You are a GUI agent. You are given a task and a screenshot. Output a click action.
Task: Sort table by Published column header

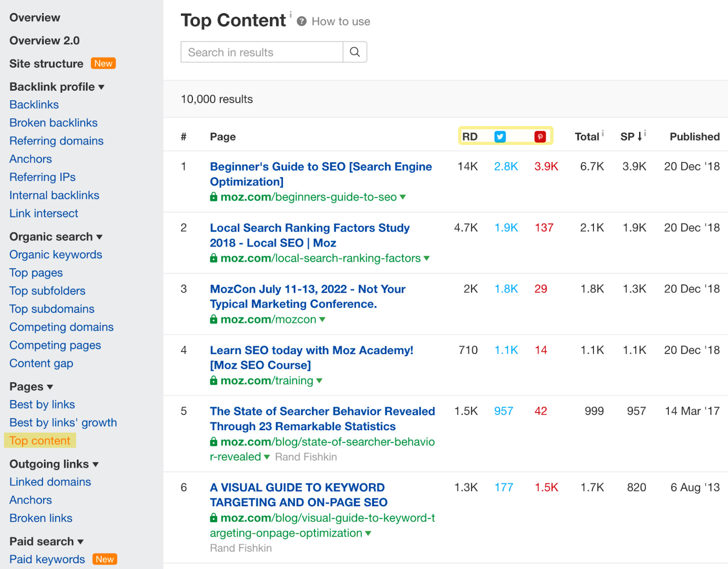pos(694,137)
